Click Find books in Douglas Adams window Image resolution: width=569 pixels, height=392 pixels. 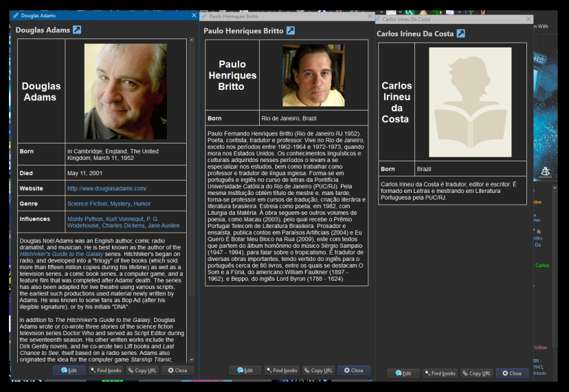click(x=106, y=370)
